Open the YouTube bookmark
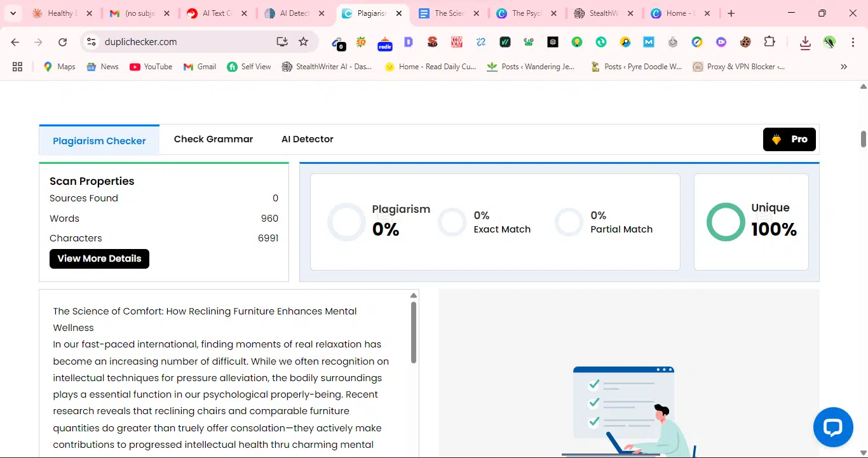 click(x=151, y=67)
